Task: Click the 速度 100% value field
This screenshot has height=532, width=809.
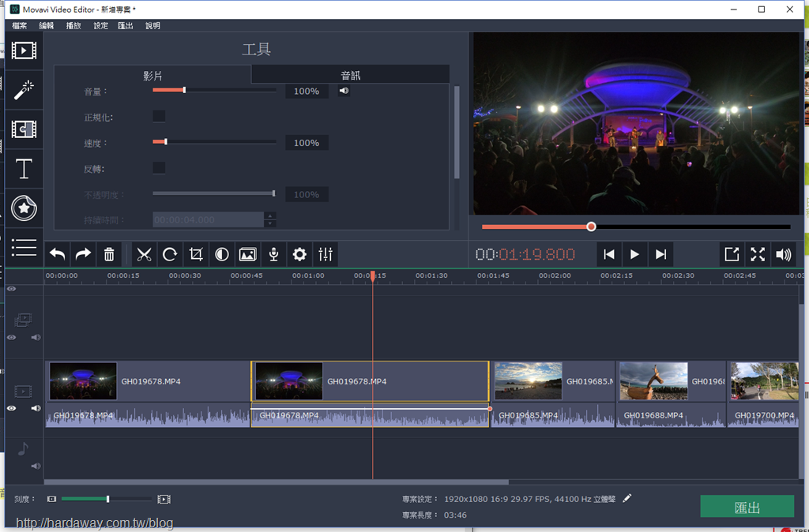Action: 307,143
